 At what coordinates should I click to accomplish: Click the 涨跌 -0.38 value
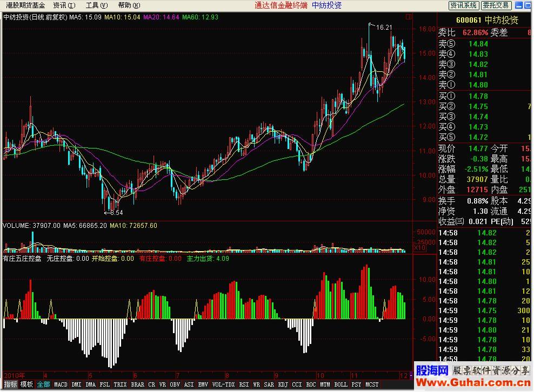pyautogui.click(x=479, y=159)
